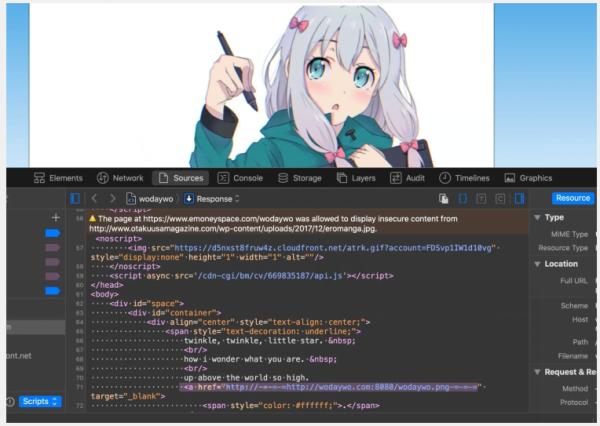Screen dimensions: 600x426
Task: Open the Graphics tab
Action: pos(528,178)
